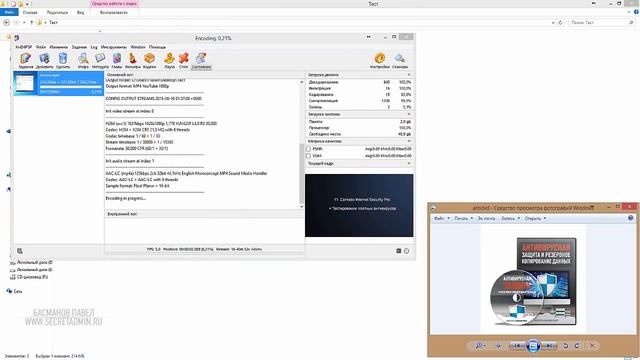
Task: Switch to Explorer's Главная ribbon tab
Action: [30, 12]
